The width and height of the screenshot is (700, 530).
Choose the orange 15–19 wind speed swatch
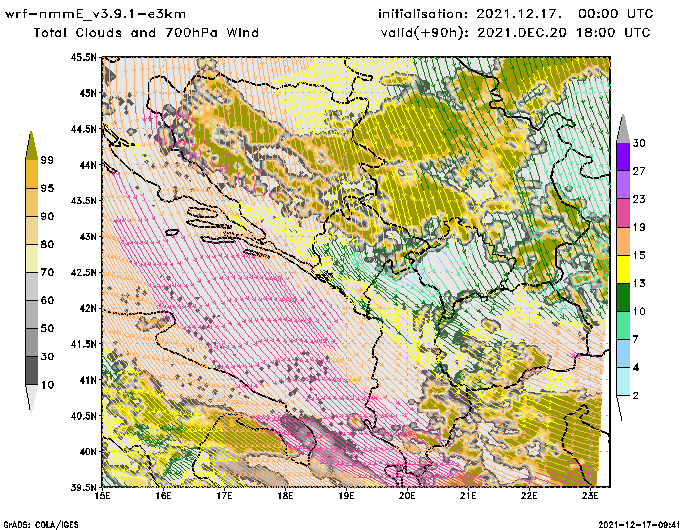click(x=623, y=241)
